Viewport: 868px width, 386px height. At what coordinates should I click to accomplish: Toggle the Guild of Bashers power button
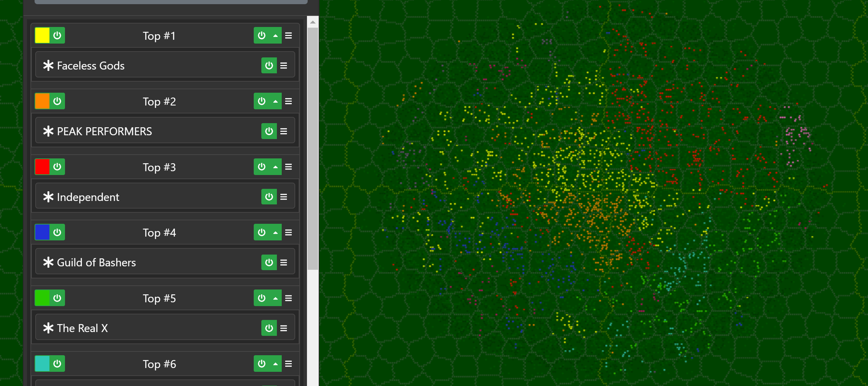[269, 262]
